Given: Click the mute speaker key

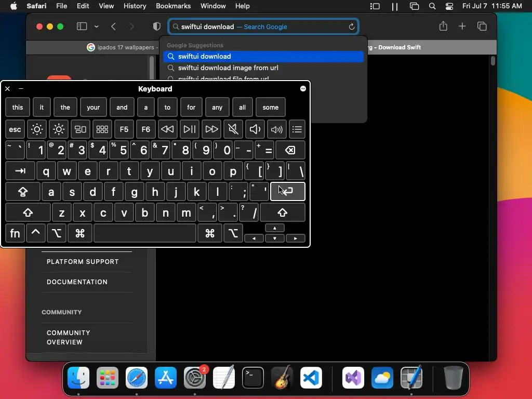Looking at the screenshot, I should [x=233, y=129].
